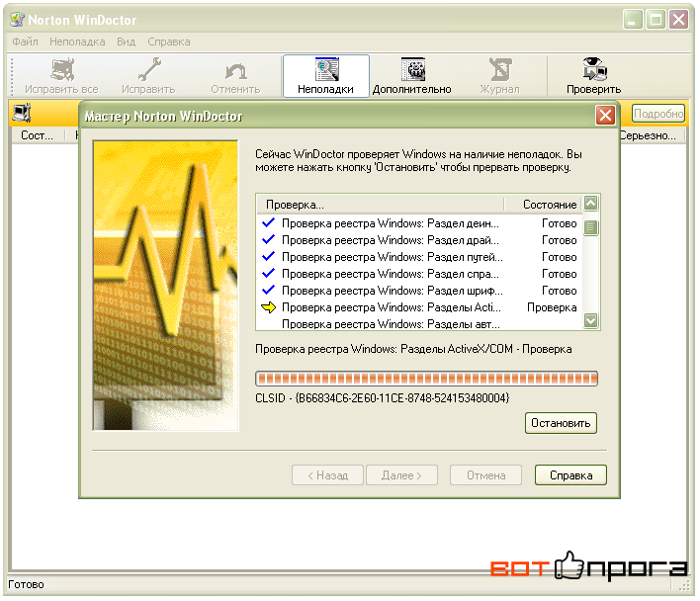Screen dimensions: 700x601
Task: Click the orange scan progress bar
Action: pos(426,379)
